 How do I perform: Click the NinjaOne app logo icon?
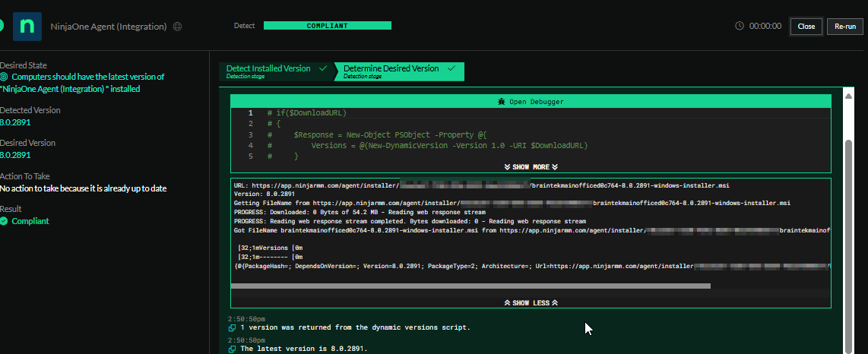click(x=27, y=26)
